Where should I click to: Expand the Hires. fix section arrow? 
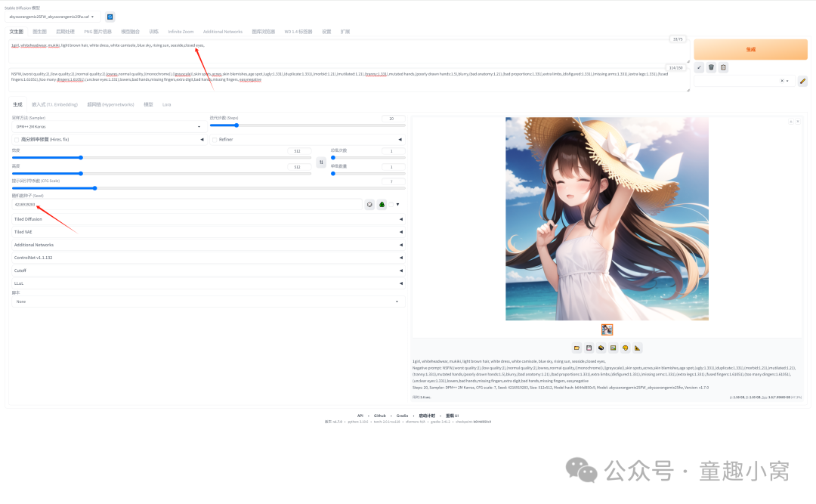[202, 140]
